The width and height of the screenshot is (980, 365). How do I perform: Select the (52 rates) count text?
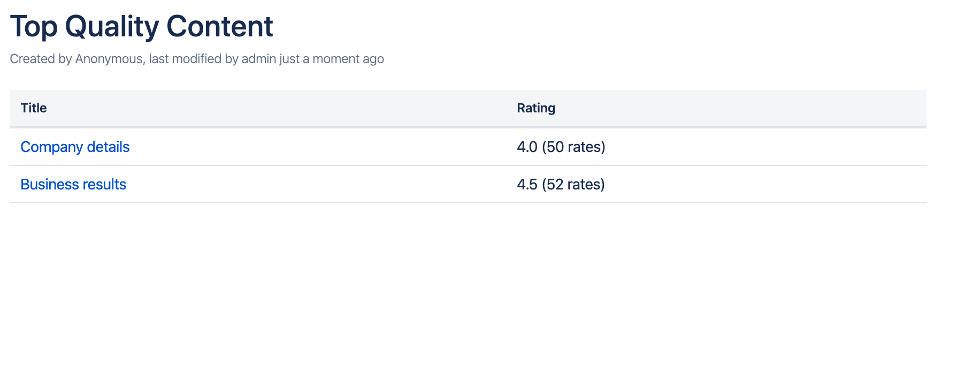pos(573,185)
